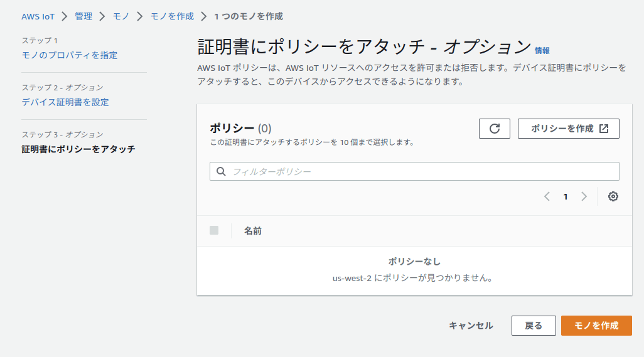Image resolution: width=644 pixels, height=357 pixels.
Task: Open 管理 breadcrumb link
Action: [x=83, y=16]
